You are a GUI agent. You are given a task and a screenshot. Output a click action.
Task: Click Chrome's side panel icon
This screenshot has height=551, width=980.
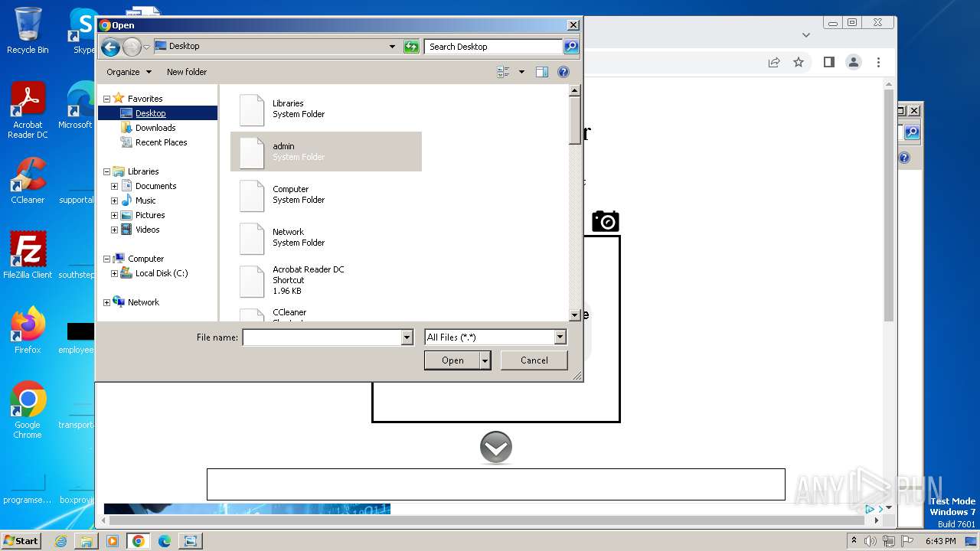(828, 62)
